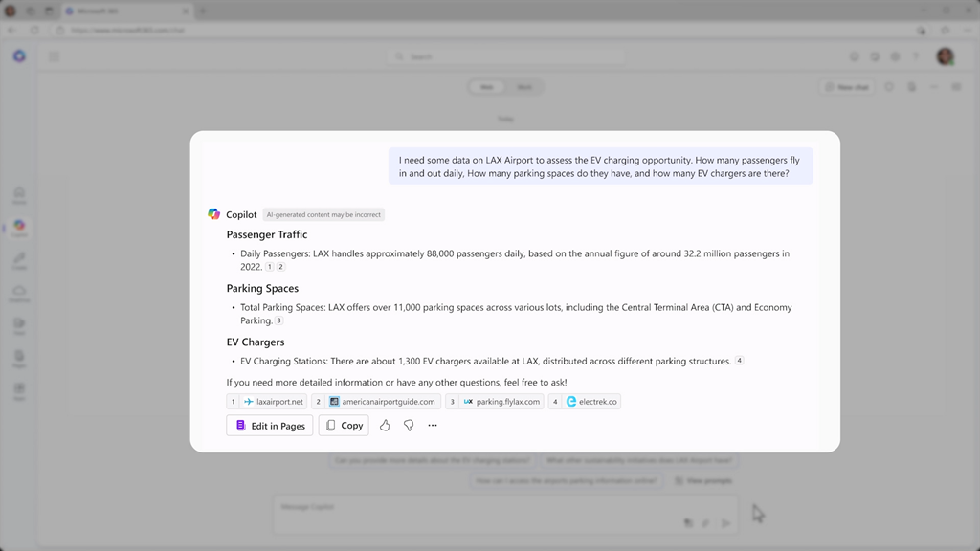Copy the Copilot response

click(344, 426)
